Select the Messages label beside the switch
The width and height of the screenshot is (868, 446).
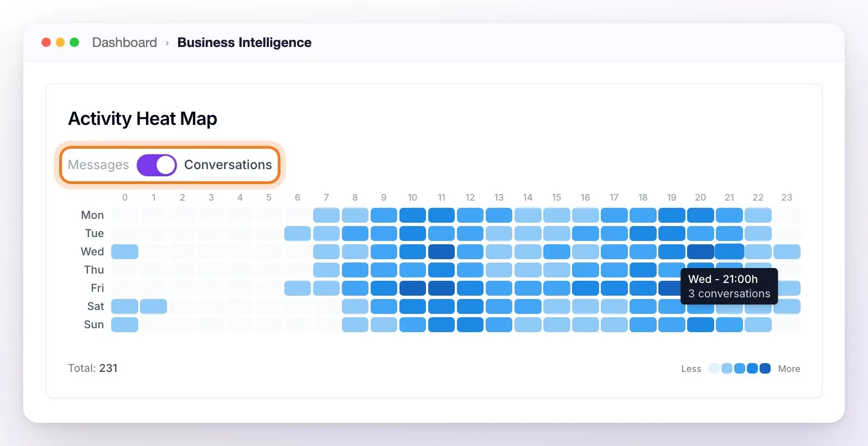click(98, 165)
